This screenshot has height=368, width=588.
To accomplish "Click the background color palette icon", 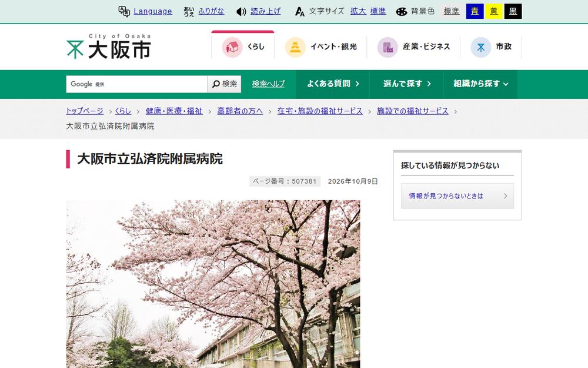I will point(401,12).
